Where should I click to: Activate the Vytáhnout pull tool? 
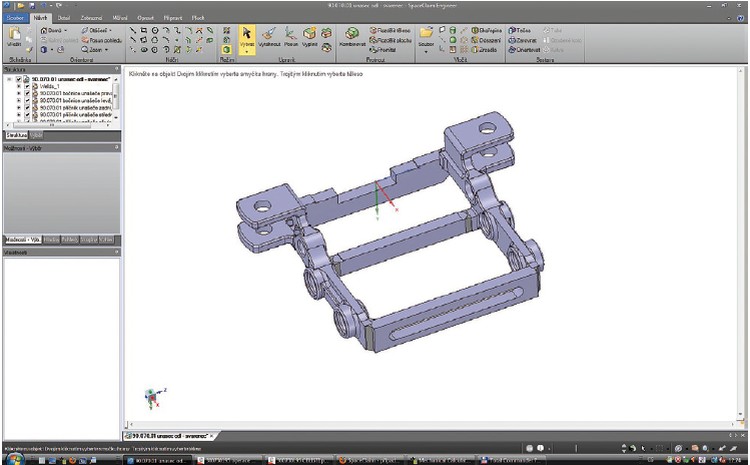(x=270, y=40)
